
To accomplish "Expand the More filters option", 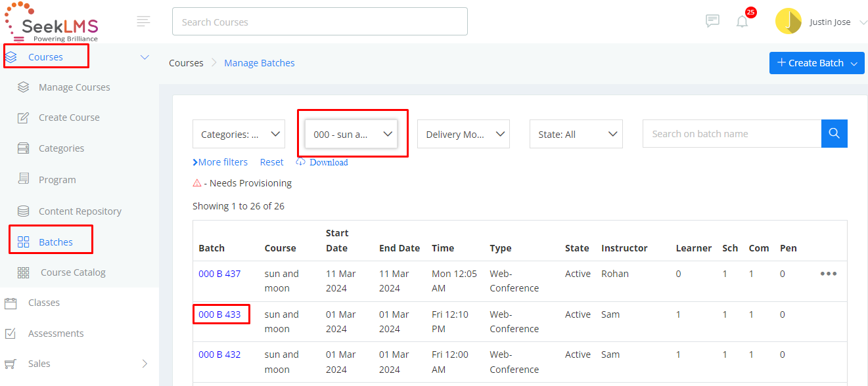I will tap(220, 162).
